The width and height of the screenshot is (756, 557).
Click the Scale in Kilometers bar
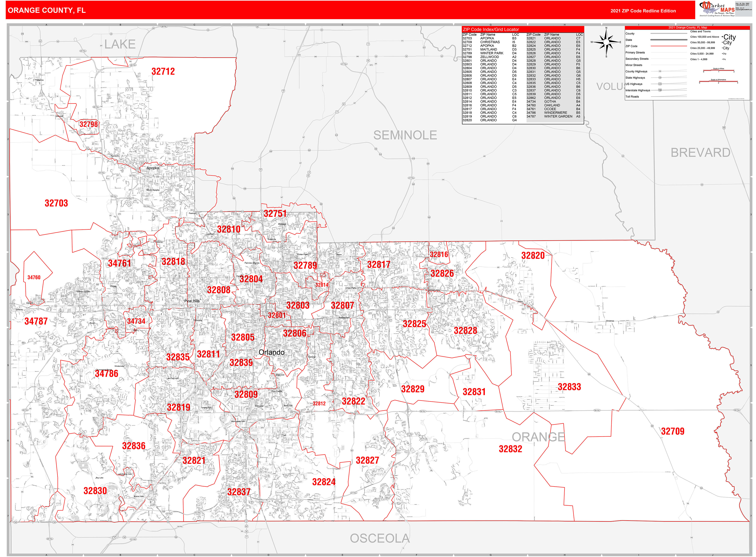tap(718, 82)
